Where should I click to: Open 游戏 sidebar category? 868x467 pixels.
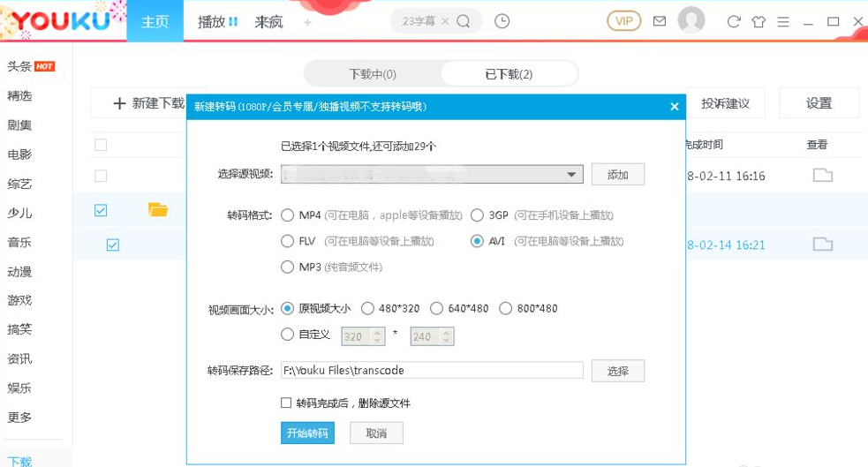19,300
